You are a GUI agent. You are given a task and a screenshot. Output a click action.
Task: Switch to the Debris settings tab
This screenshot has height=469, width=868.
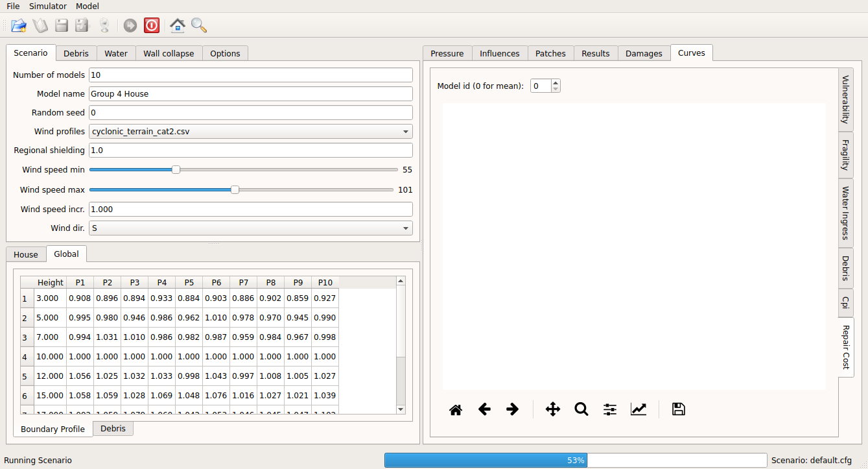point(76,53)
